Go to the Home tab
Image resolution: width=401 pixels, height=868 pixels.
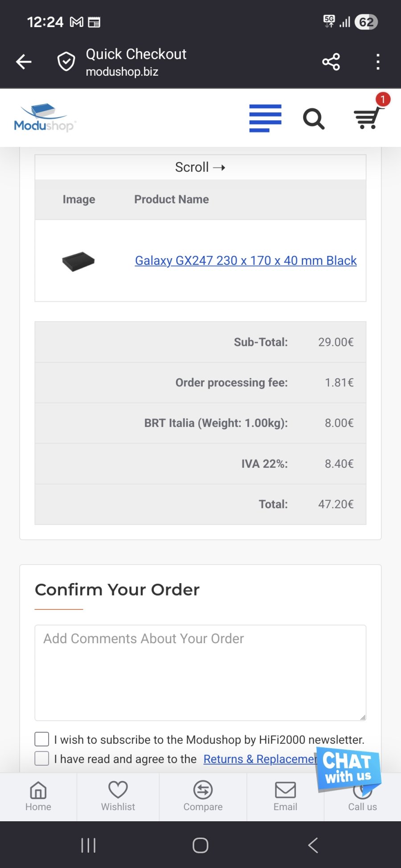click(38, 796)
